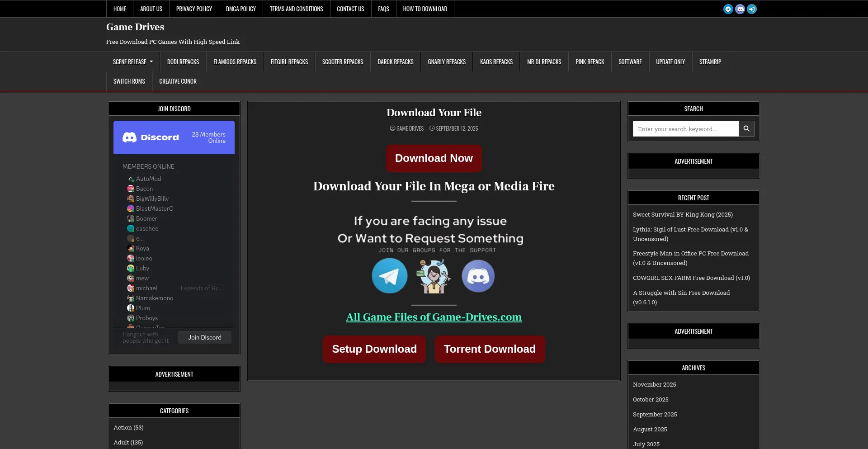Click the author icon beside GAME DRIVES
868x449 pixels.
tap(393, 128)
